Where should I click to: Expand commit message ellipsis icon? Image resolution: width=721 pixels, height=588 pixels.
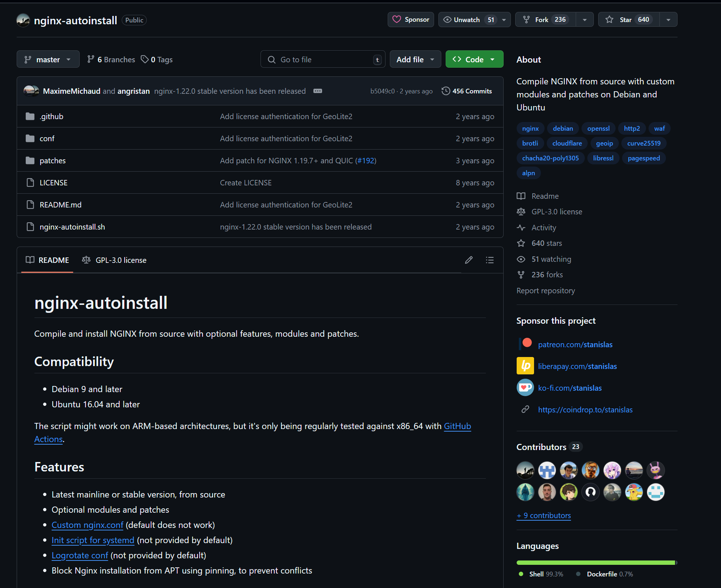click(x=317, y=91)
